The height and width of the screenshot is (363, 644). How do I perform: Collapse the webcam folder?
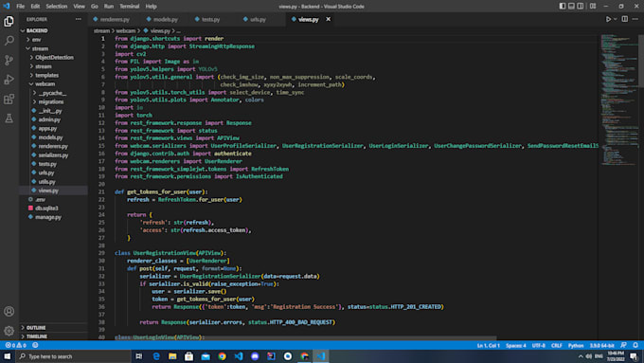click(x=45, y=83)
